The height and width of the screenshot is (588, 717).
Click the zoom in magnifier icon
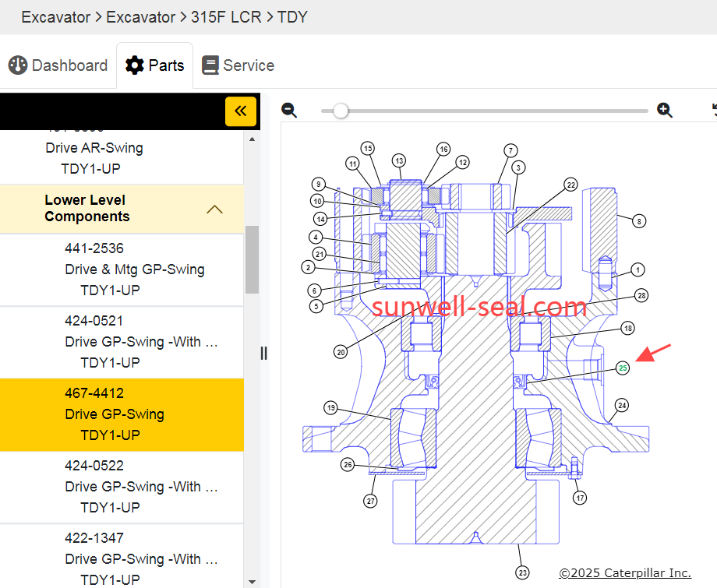665,111
